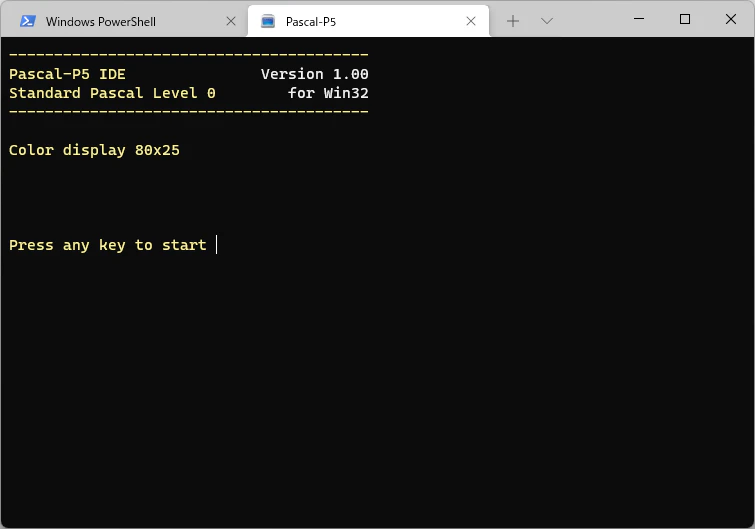
Task: Close the Pascal-P5 tab
Action: (471, 21)
